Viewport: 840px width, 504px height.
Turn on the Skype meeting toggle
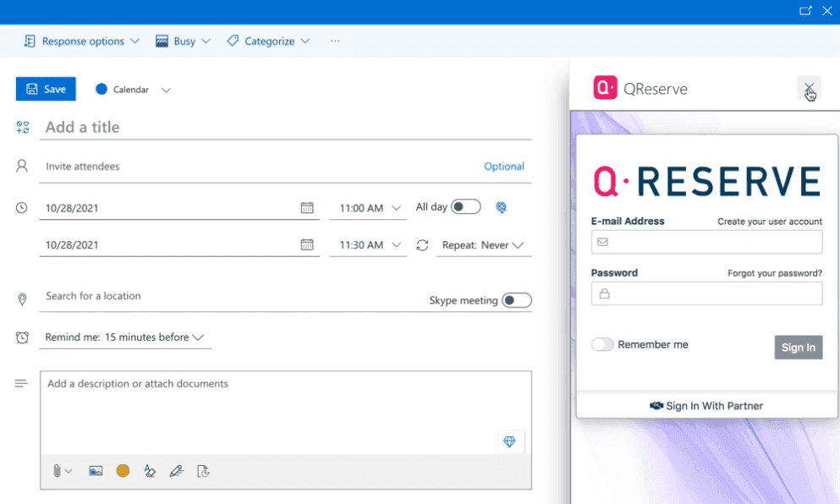point(517,299)
